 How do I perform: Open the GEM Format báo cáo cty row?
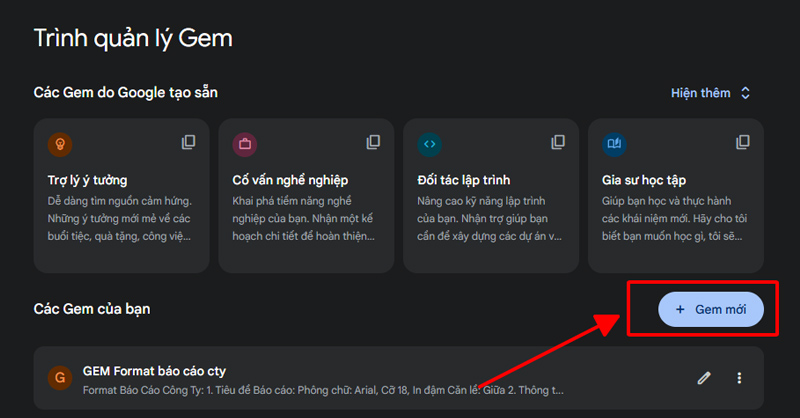point(398,378)
